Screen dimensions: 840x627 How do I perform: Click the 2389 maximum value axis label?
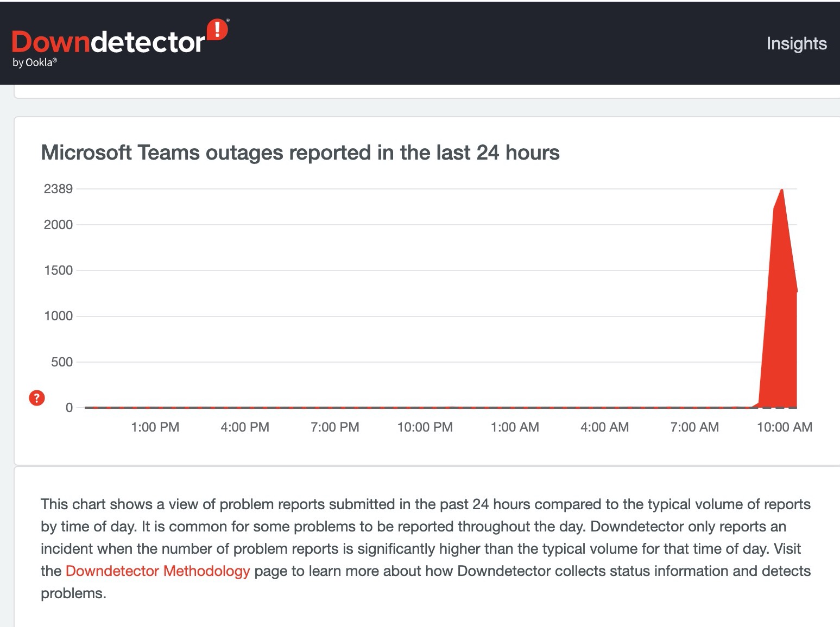(58, 189)
